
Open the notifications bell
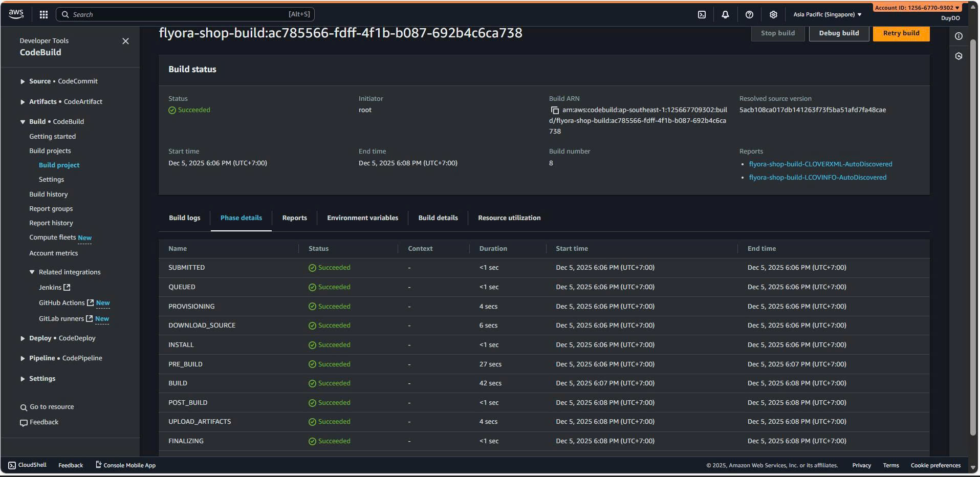[725, 14]
